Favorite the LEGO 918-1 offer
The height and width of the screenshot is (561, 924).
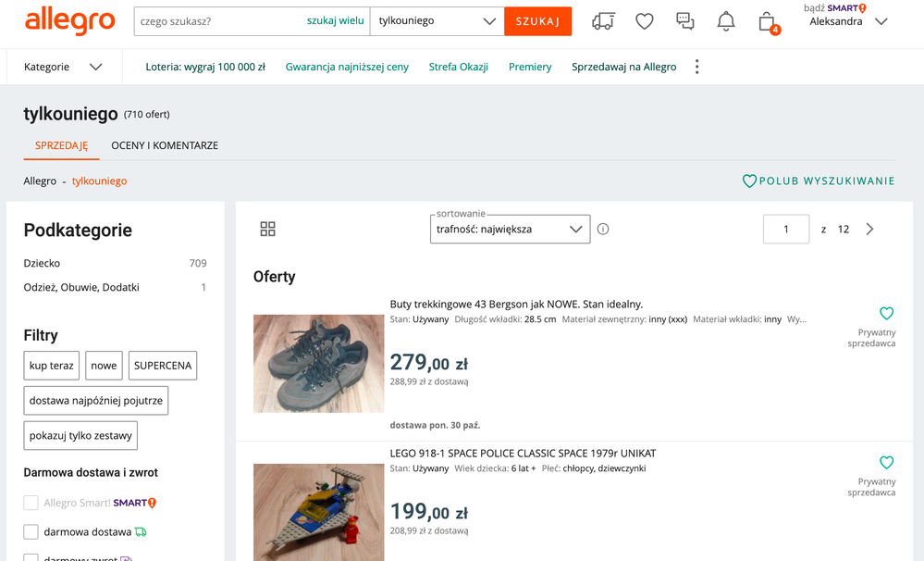point(886,462)
